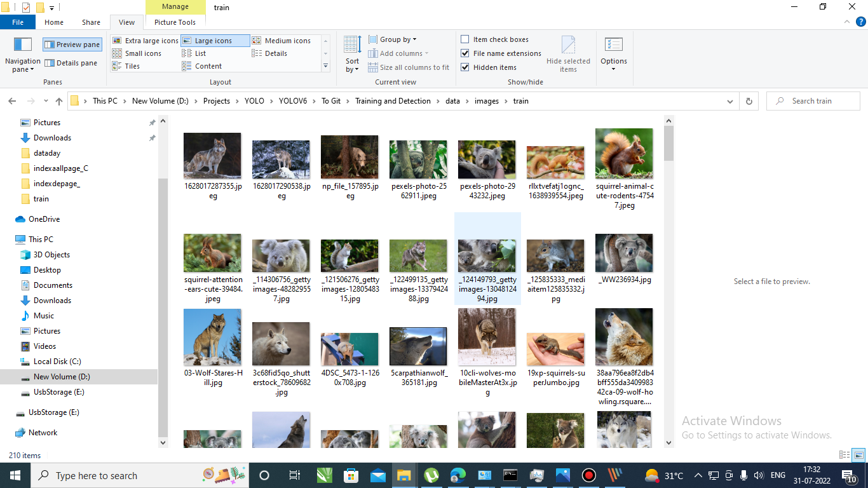Switch to List layout
This screenshot has width=868, height=488.
click(x=194, y=53)
